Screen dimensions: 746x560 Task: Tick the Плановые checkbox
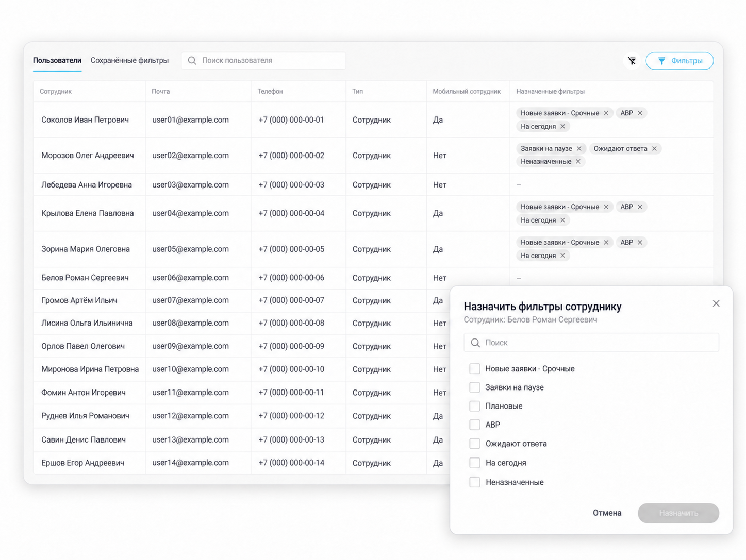point(475,406)
